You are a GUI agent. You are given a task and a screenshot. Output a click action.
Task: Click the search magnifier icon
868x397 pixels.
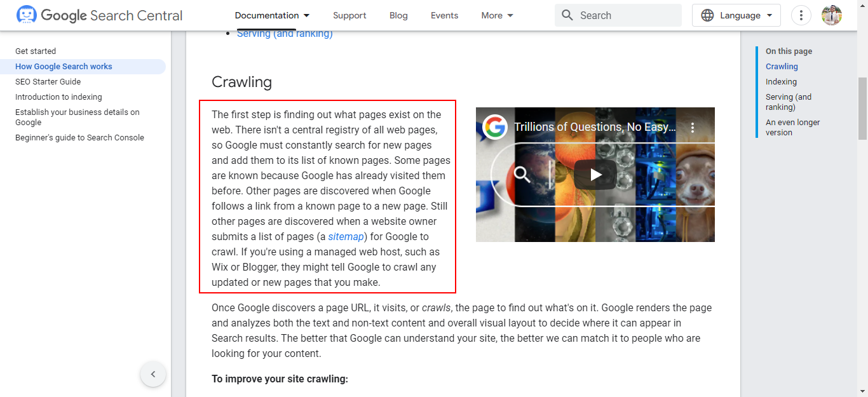tap(567, 15)
